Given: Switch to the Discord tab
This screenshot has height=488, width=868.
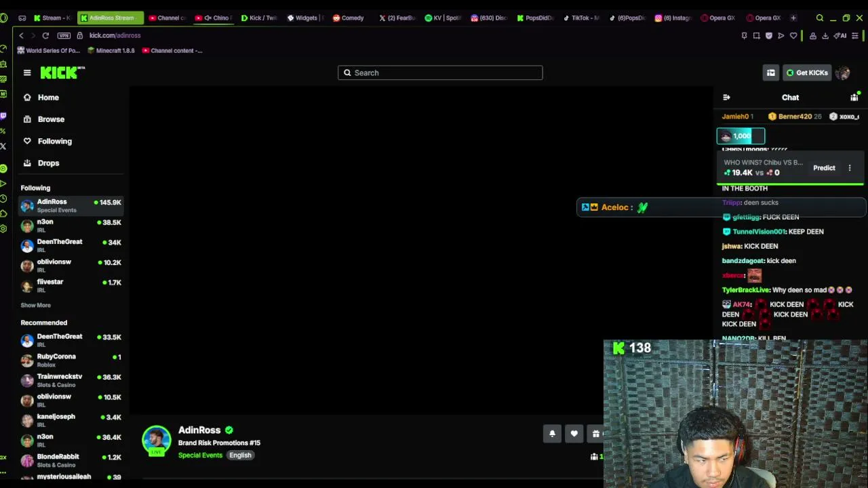Looking at the screenshot, I should point(489,18).
